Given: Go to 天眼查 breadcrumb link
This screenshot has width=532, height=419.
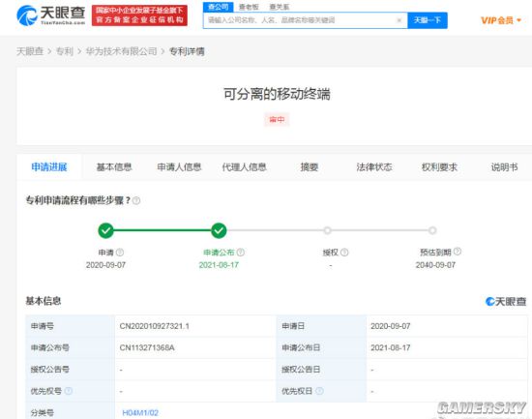Looking at the screenshot, I should (30, 51).
